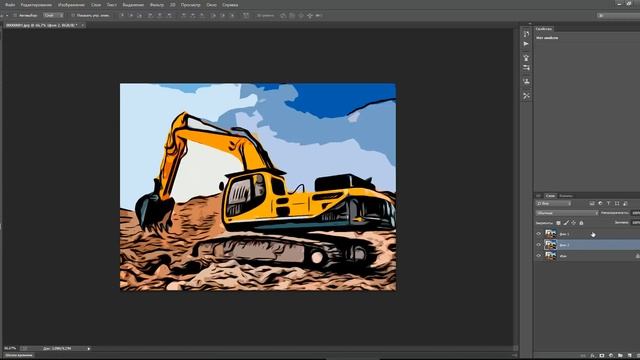Click Align vertical centers in options bar
The image size is (640, 360).
click(131, 15)
